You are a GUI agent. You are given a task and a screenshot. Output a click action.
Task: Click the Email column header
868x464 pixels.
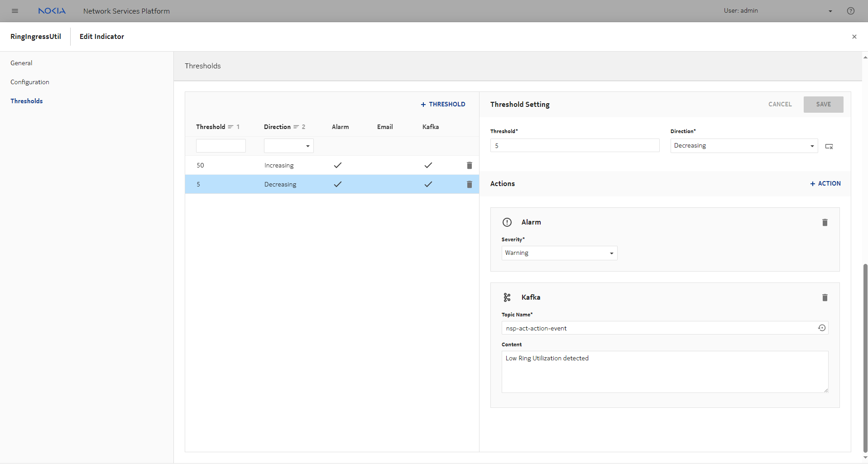coord(385,127)
